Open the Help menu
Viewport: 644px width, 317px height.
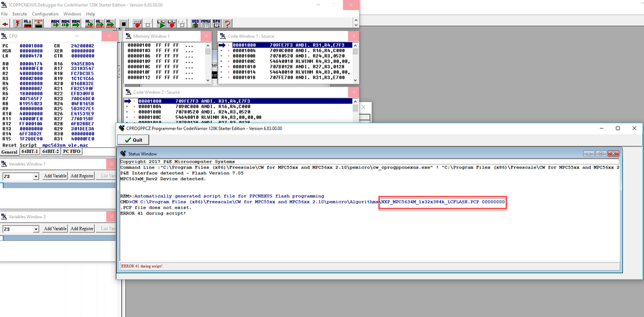(90, 14)
